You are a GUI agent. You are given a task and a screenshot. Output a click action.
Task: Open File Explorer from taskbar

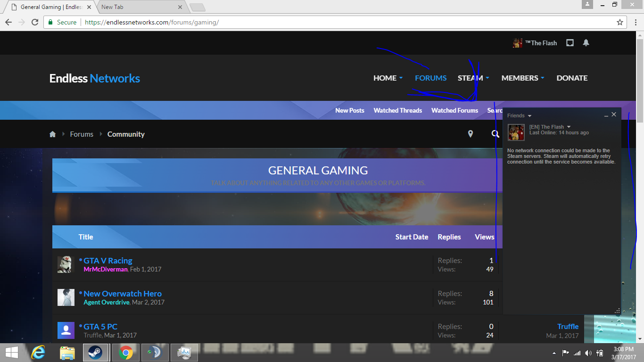(x=67, y=352)
